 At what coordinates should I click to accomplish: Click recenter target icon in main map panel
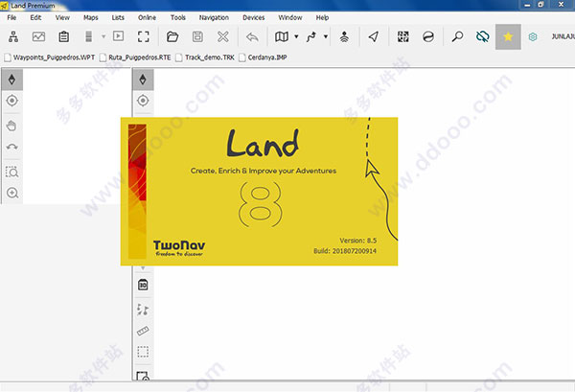143,101
